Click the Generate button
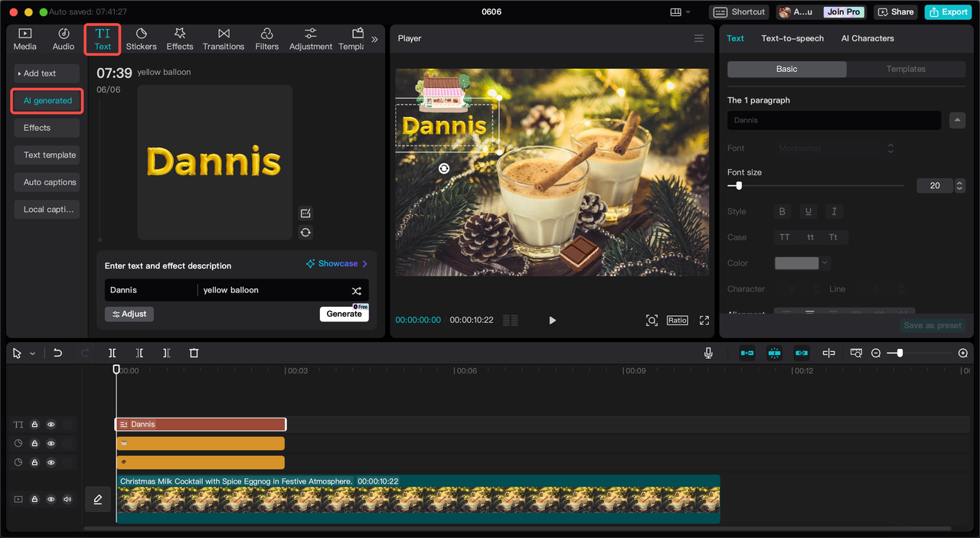Image resolution: width=980 pixels, height=538 pixels. point(344,314)
